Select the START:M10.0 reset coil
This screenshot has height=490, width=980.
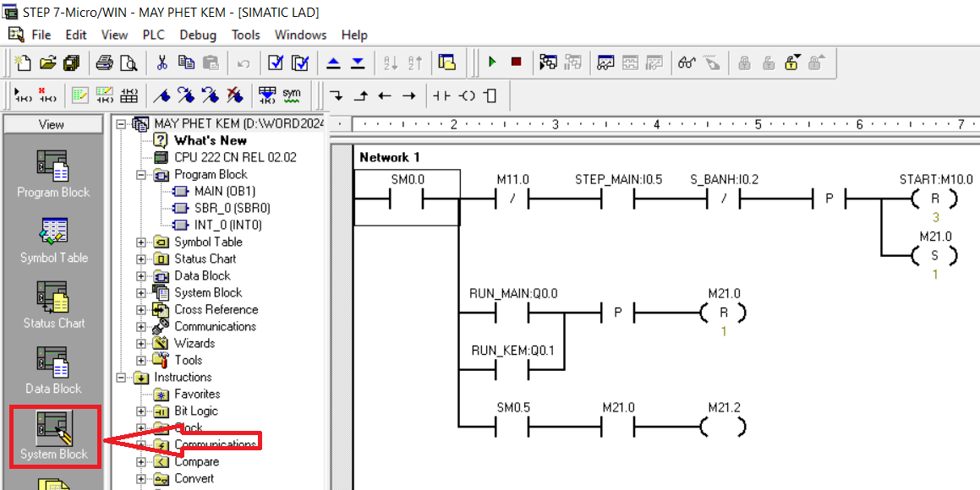935,199
